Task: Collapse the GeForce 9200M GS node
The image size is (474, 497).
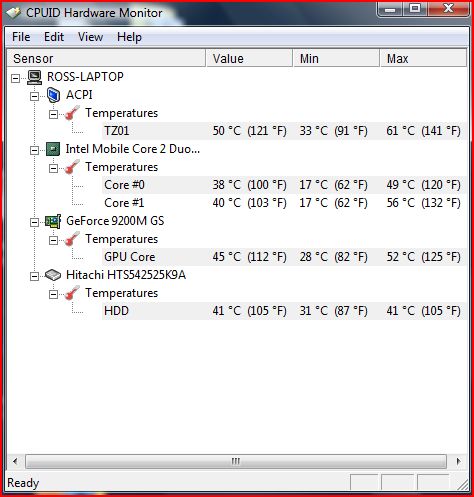Action: (34, 222)
